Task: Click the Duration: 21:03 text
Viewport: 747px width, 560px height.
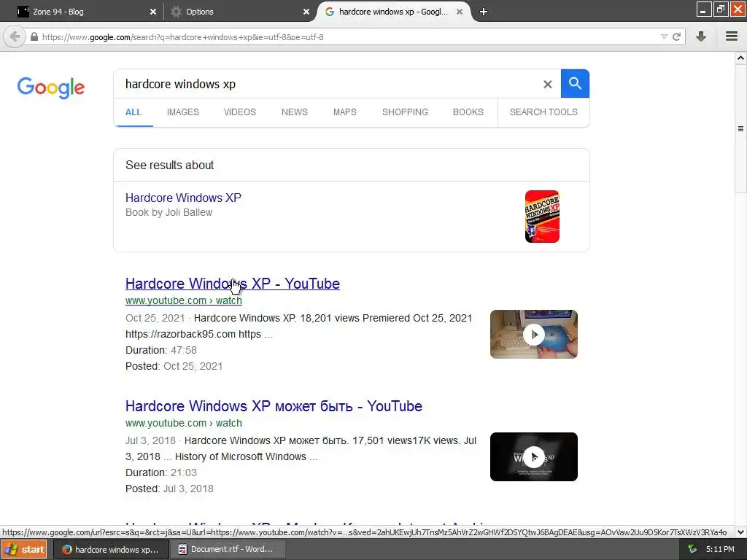Action: 161,472
